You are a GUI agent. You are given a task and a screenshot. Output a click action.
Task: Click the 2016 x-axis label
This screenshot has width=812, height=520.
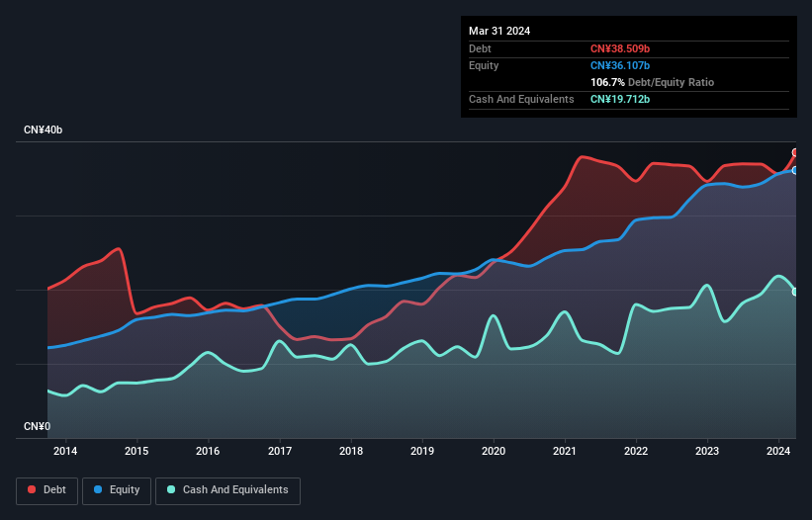click(x=208, y=451)
